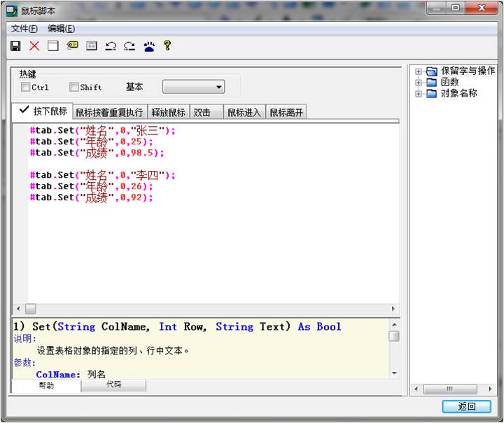Click the blank page new icon
This screenshot has width=504, height=423.
(x=53, y=46)
